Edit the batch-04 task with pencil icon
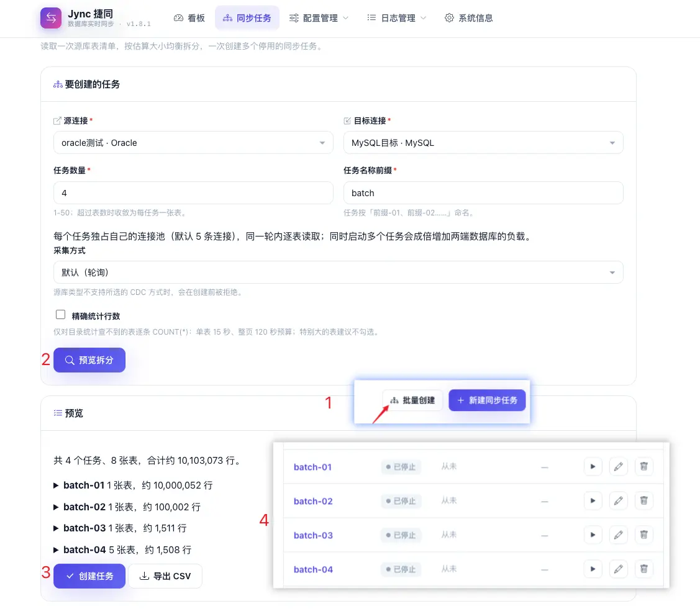 coord(618,569)
